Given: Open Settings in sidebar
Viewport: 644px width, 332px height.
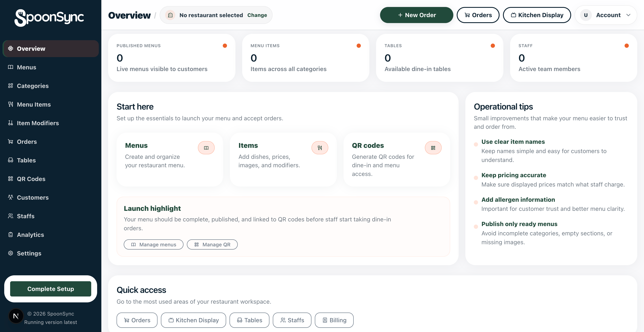Looking at the screenshot, I should coord(51,253).
